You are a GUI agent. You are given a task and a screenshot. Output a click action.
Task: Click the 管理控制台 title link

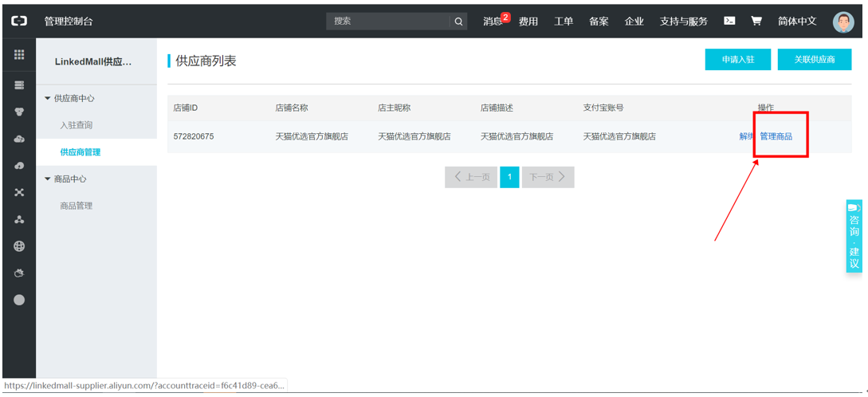click(x=69, y=22)
